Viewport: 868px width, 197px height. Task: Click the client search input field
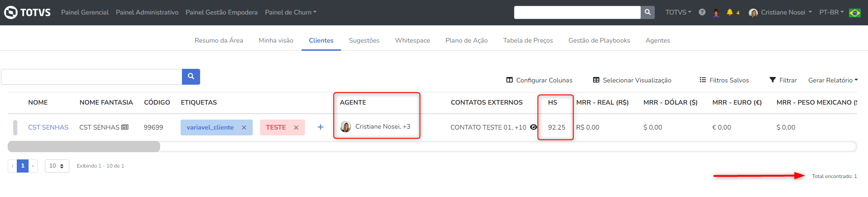tap(92, 77)
